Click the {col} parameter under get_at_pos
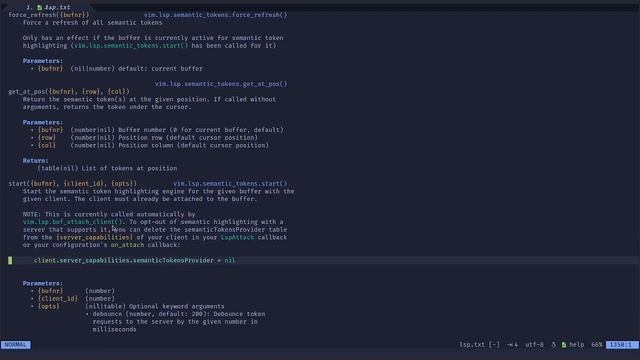Viewport: 640px width, 360px height. [x=47, y=146]
